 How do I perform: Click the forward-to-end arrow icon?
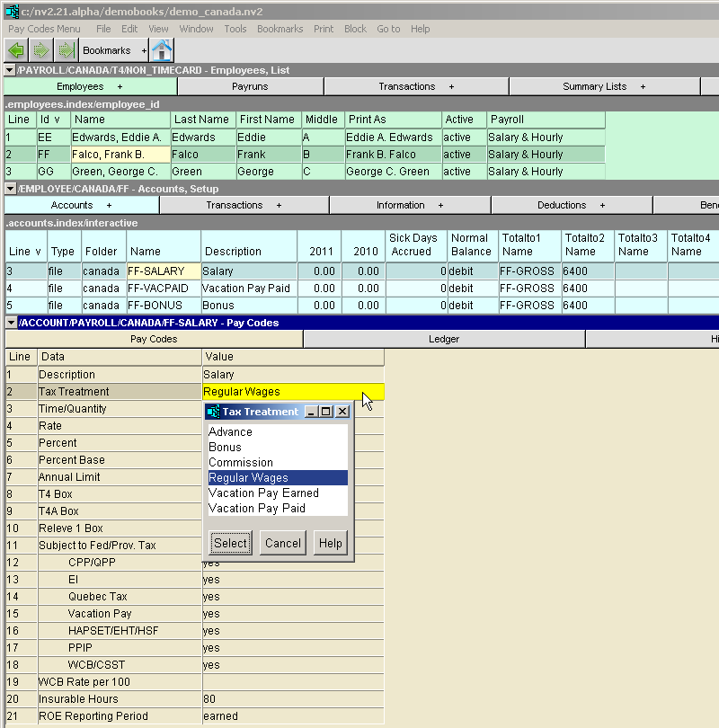pos(65,51)
